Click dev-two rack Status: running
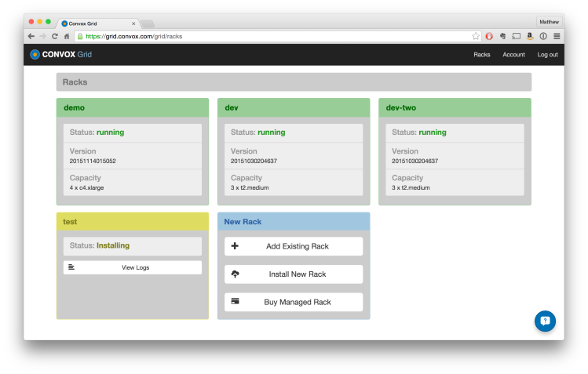Image resolution: width=588 pixels, height=374 pixels. [x=419, y=133]
